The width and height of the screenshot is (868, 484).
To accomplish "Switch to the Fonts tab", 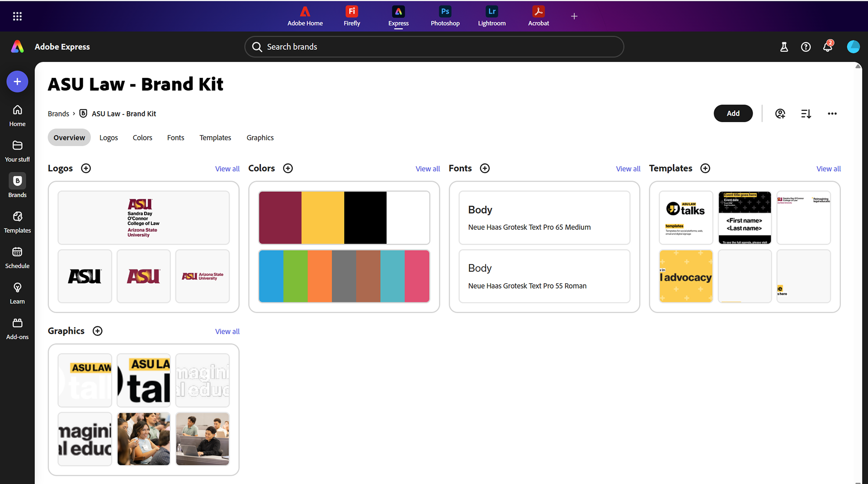I will point(175,138).
